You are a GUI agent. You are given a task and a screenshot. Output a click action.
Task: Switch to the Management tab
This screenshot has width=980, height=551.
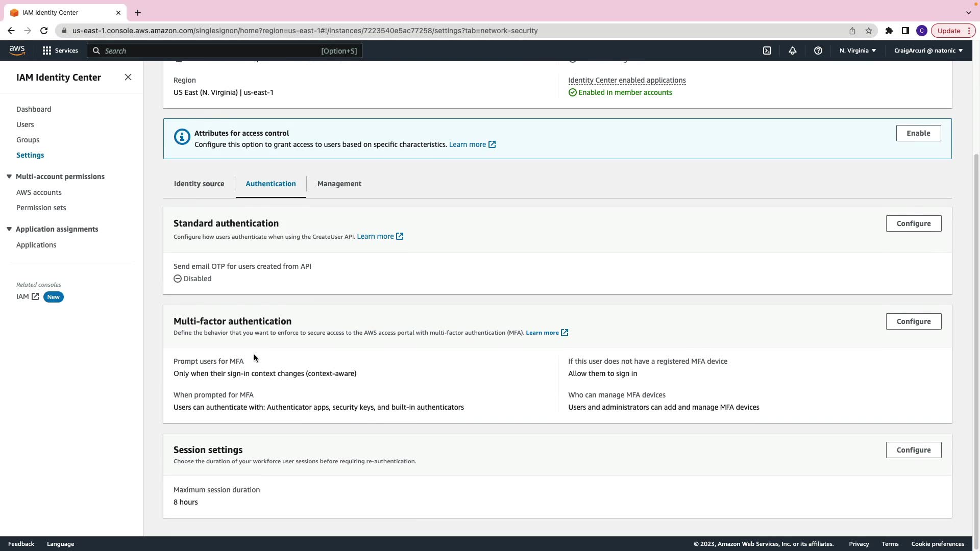coord(339,184)
